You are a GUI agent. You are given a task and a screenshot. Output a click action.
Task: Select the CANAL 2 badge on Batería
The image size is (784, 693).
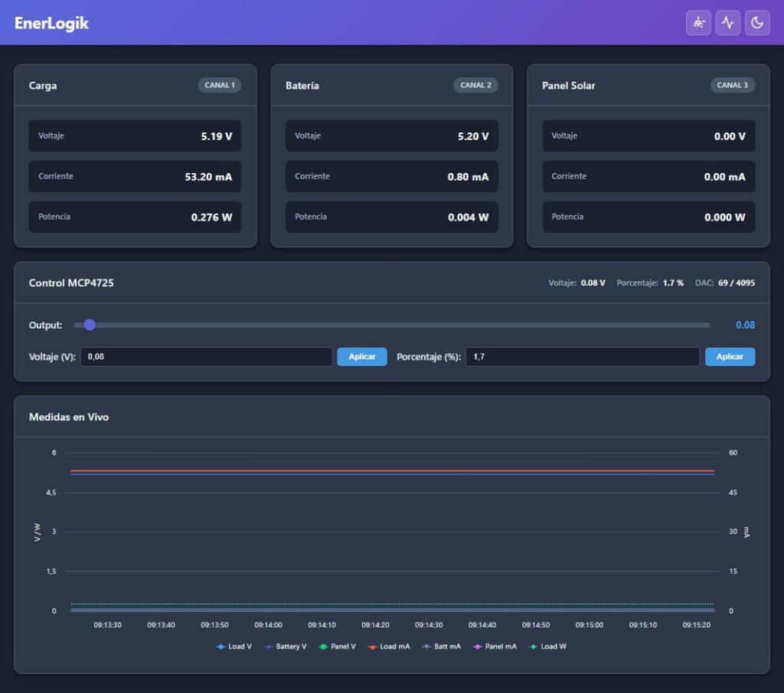pyautogui.click(x=475, y=85)
